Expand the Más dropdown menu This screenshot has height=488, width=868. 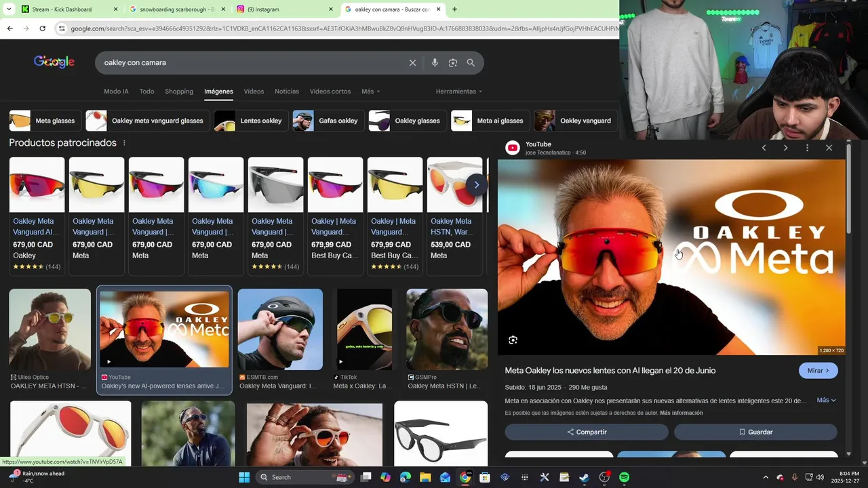[x=370, y=91]
